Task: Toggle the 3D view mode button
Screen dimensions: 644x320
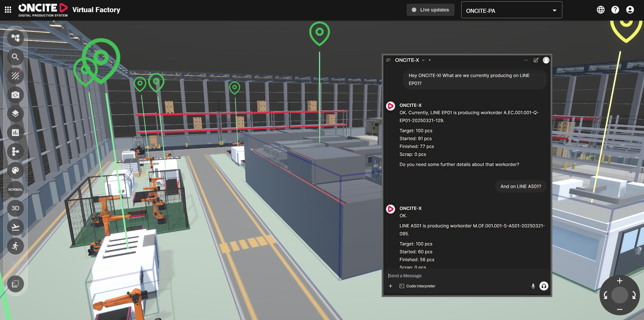Action: (x=16, y=208)
